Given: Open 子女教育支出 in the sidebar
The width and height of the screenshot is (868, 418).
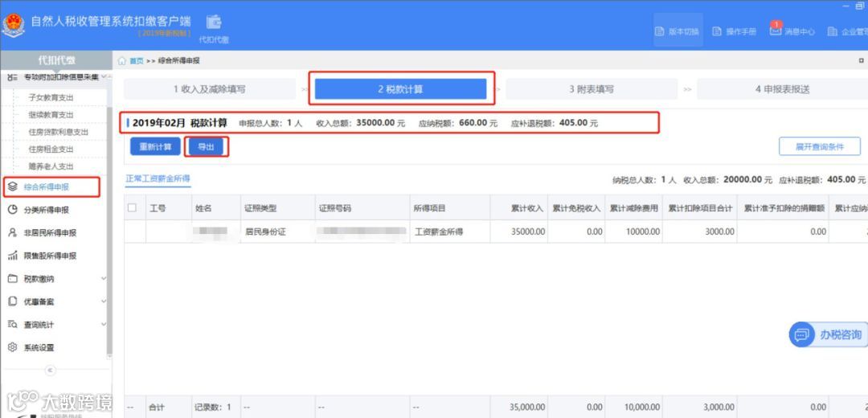Looking at the screenshot, I should click(x=51, y=97).
